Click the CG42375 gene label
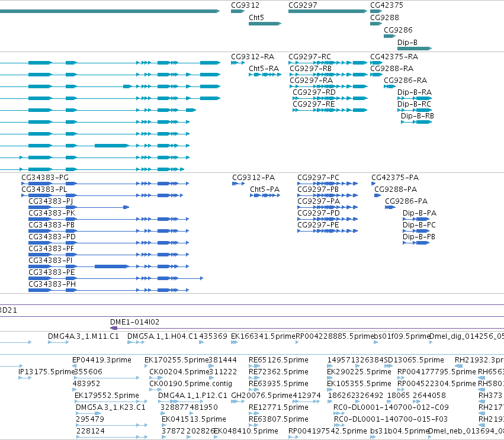 point(386,5)
